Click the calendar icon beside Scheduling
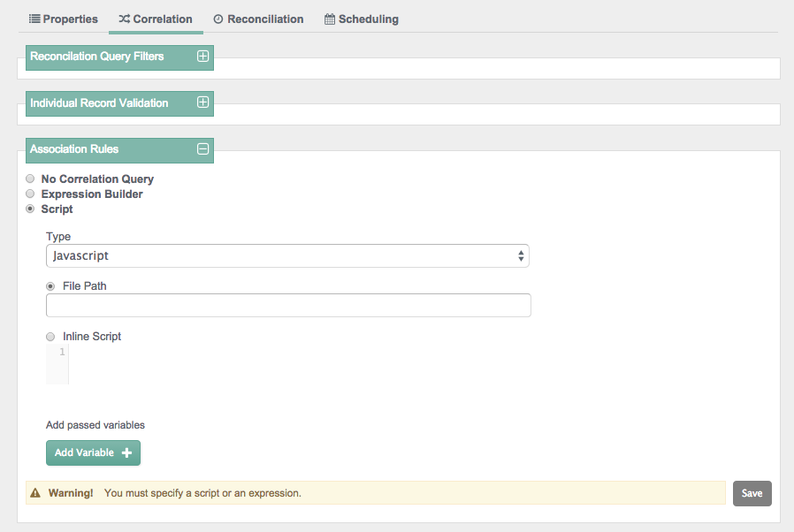 (x=330, y=19)
